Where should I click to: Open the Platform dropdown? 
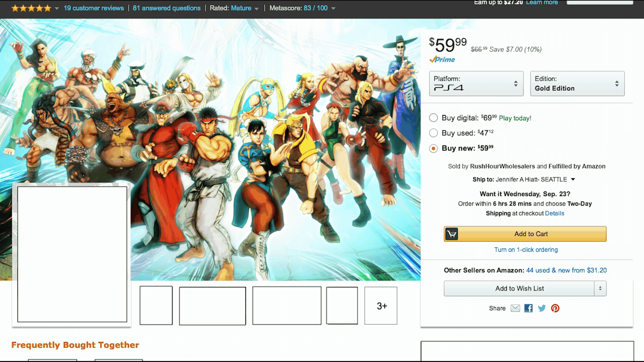pyautogui.click(x=476, y=83)
